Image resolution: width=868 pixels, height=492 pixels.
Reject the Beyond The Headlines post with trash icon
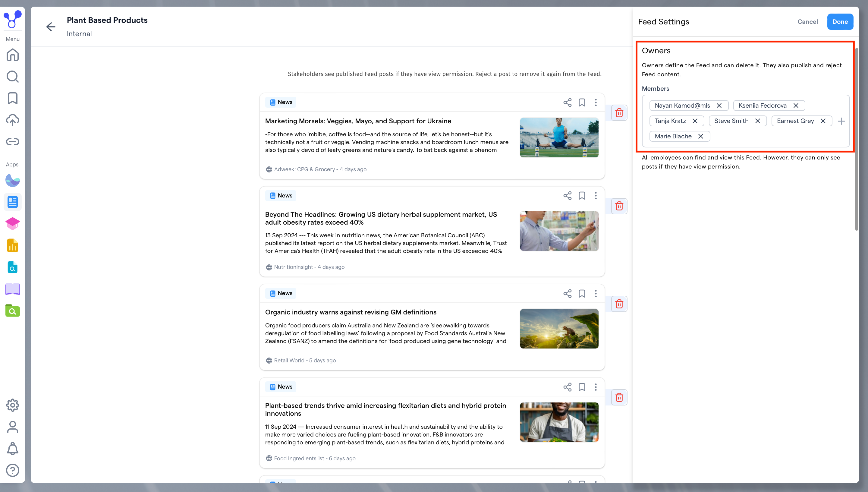point(619,206)
